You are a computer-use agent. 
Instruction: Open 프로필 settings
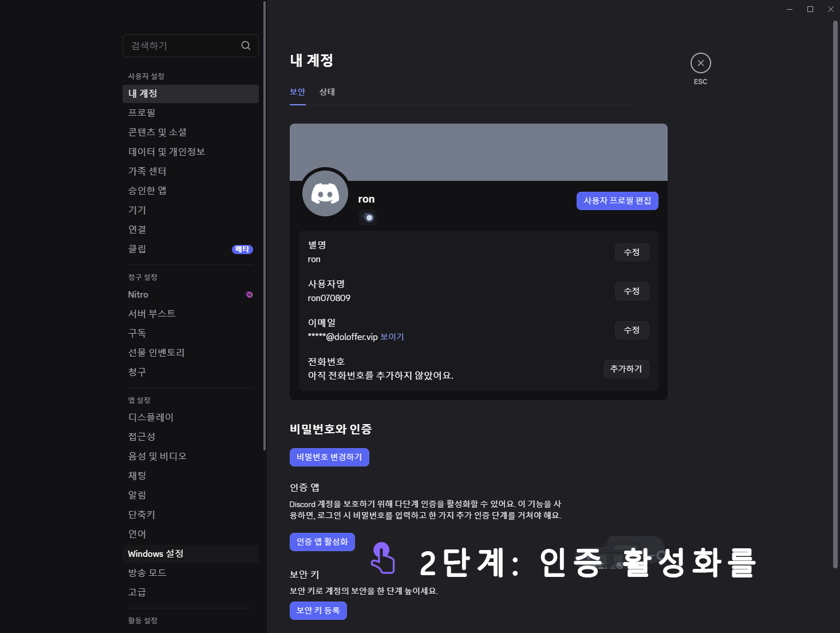click(191, 113)
